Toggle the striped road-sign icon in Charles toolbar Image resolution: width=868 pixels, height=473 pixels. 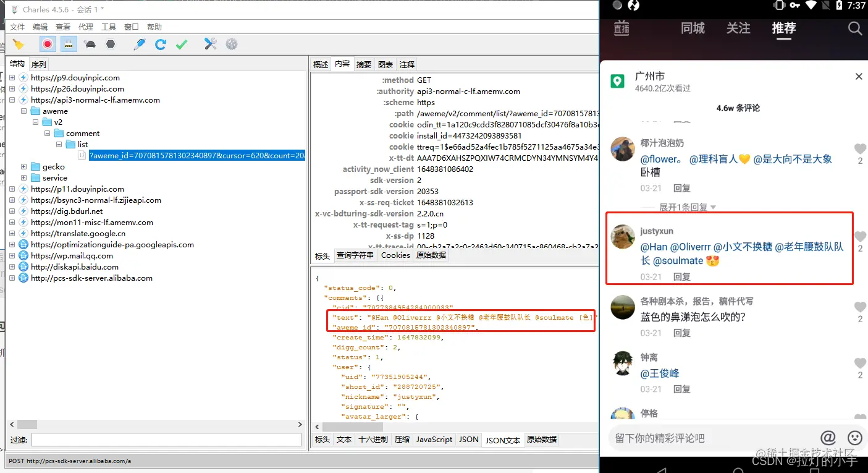[x=69, y=44]
